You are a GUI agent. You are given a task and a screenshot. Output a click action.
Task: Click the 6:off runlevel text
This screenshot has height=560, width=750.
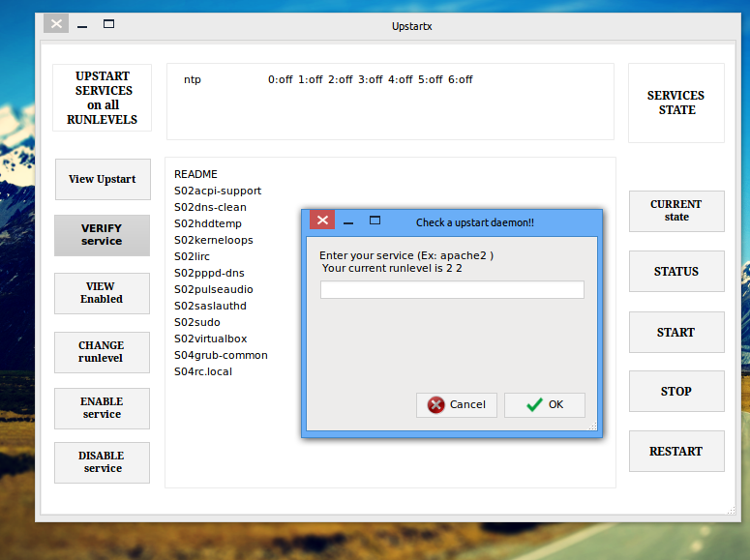460,80
